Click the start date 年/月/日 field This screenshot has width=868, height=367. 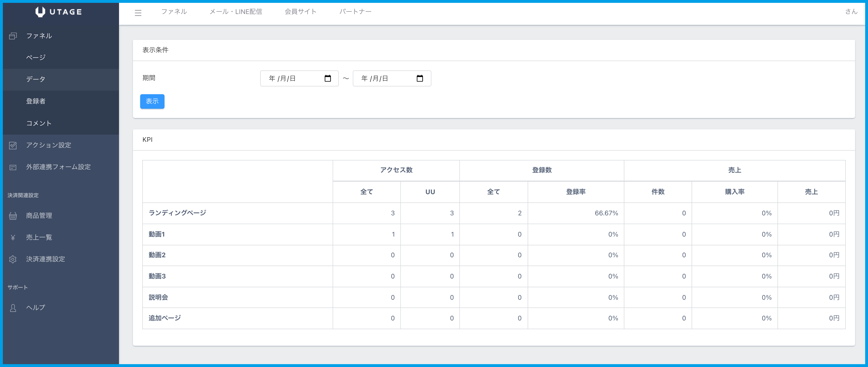(282, 79)
